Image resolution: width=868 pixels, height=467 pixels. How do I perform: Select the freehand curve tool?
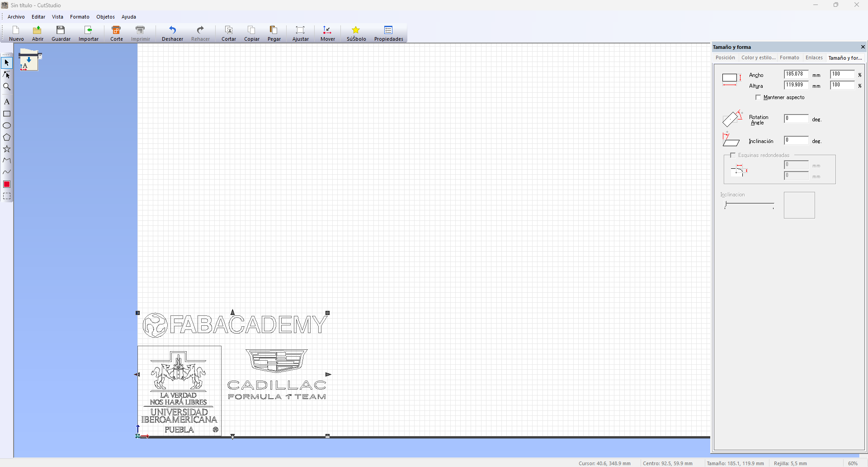tap(7, 172)
